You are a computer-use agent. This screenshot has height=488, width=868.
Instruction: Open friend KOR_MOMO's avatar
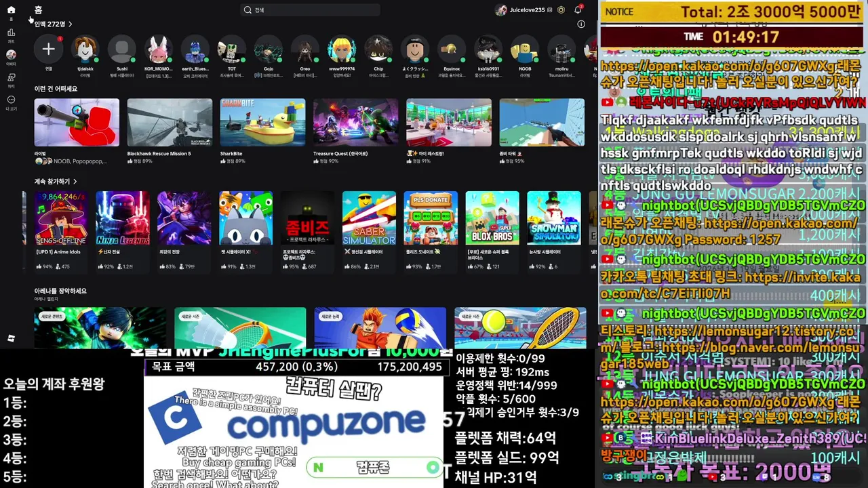coord(159,49)
